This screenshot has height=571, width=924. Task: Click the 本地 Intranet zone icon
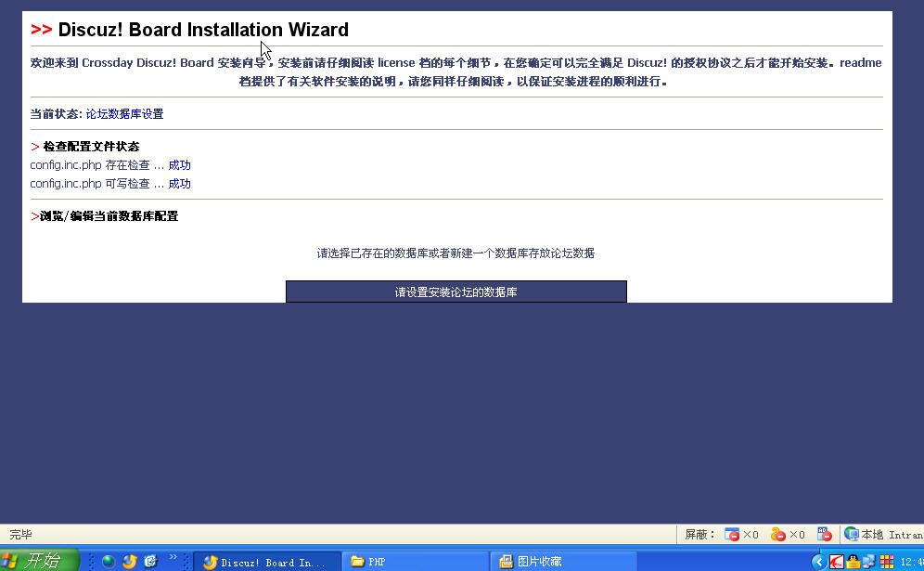851,535
